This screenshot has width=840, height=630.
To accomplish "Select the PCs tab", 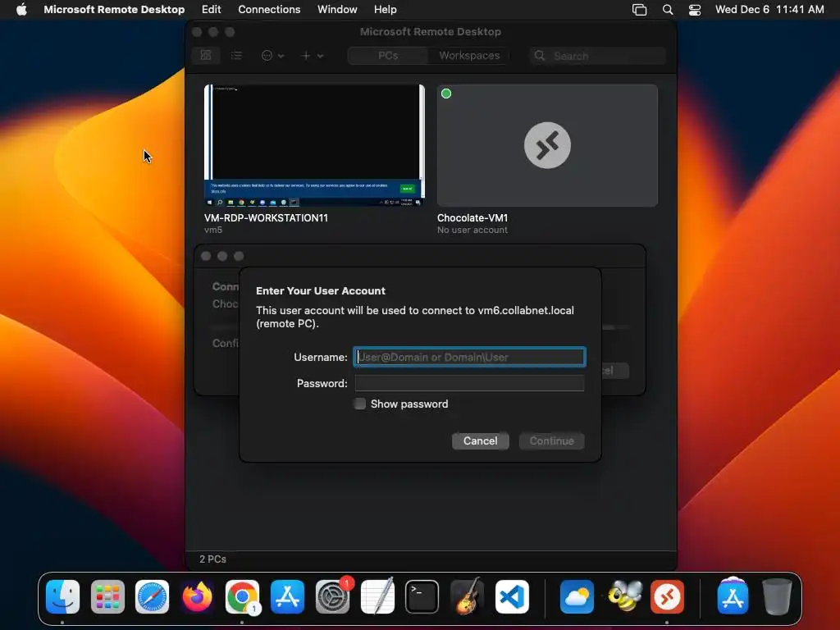I will pyautogui.click(x=388, y=55).
